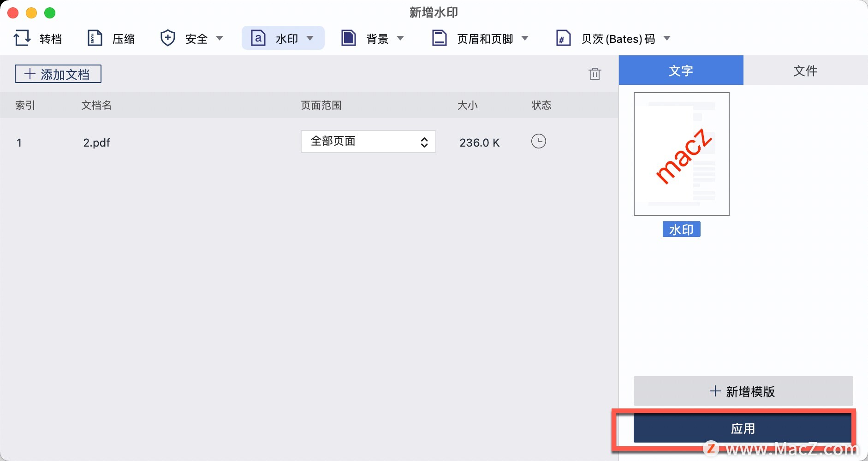The width and height of the screenshot is (868, 461).
Task: Maximize the window with the green button
Action: (50, 13)
